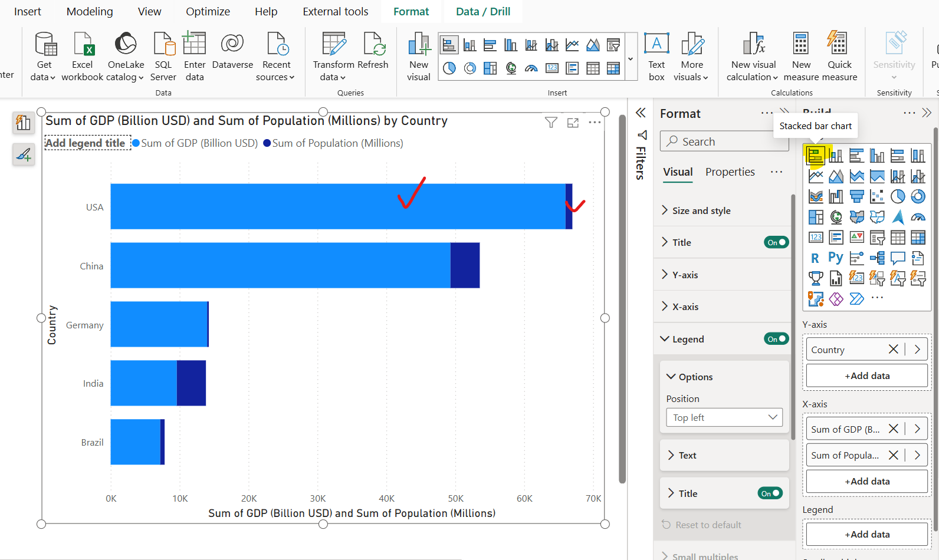
Task: Expand the Y-axis format section
Action: (x=685, y=275)
